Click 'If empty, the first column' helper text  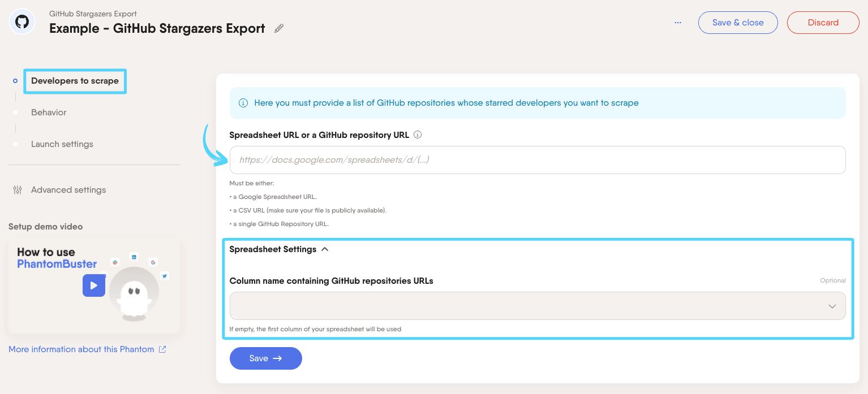pos(315,329)
